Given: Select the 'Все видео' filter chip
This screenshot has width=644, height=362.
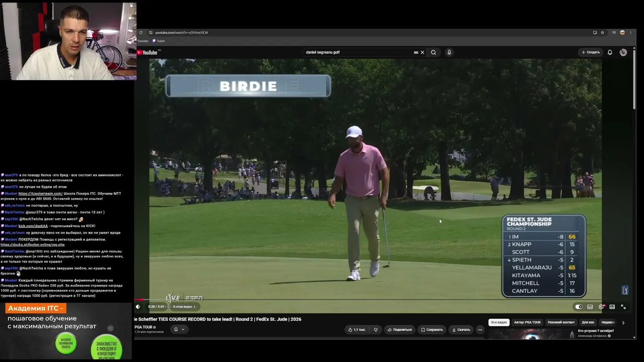Looking at the screenshot, I should coord(499,322).
